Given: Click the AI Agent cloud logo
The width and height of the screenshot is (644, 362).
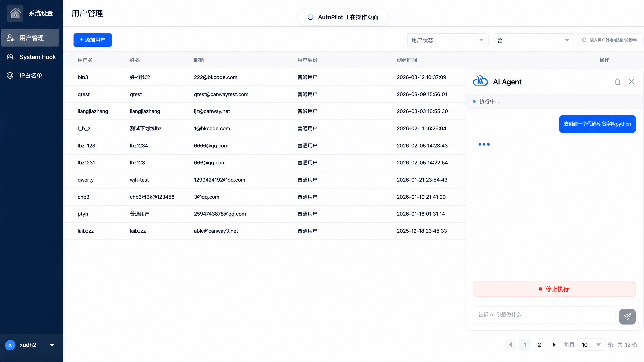Looking at the screenshot, I should [x=480, y=81].
